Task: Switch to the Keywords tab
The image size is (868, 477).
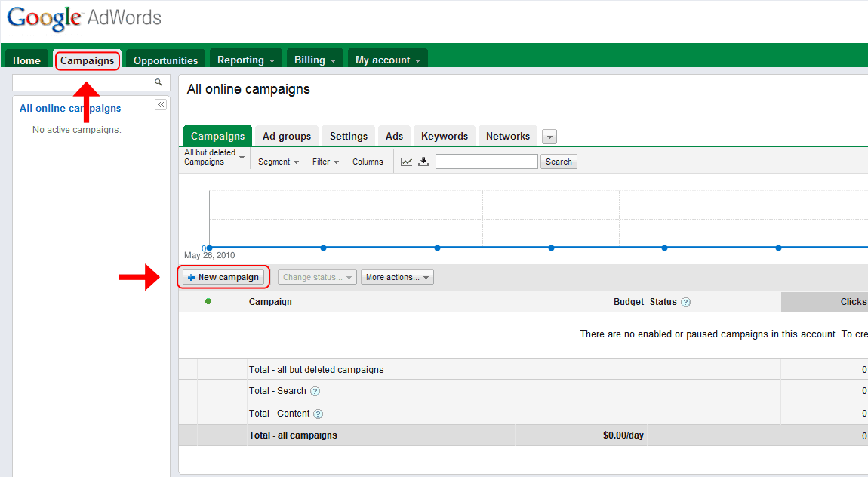Action: pyautogui.click(x=445, y=136)
